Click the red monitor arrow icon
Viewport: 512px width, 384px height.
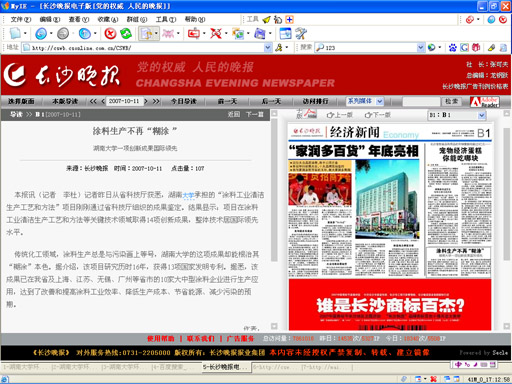point(194,33)
